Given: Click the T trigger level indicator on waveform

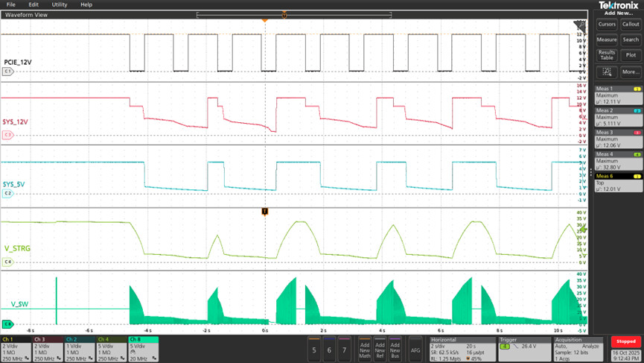Looking at the screenshot, I should [264, 212].
